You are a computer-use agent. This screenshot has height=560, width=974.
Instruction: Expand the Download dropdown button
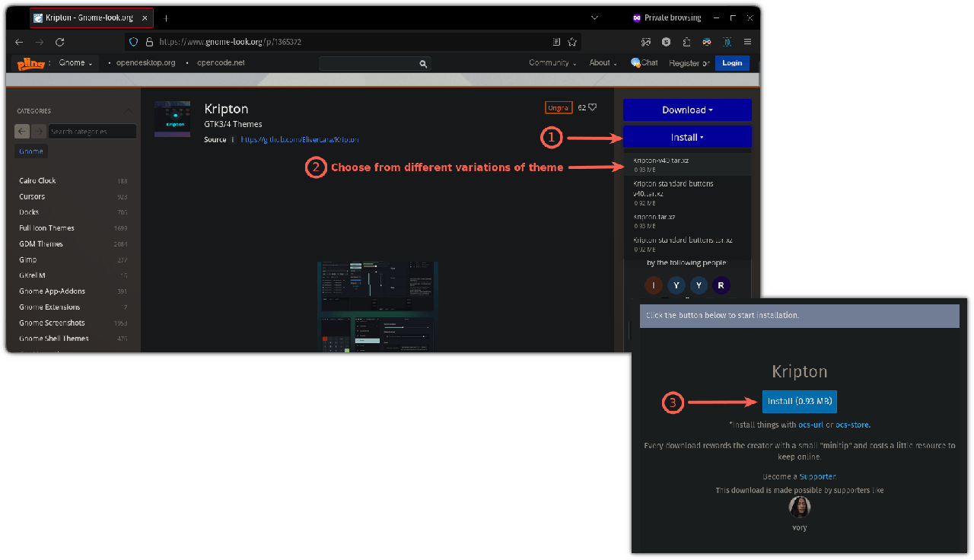(x=687, y=110)
